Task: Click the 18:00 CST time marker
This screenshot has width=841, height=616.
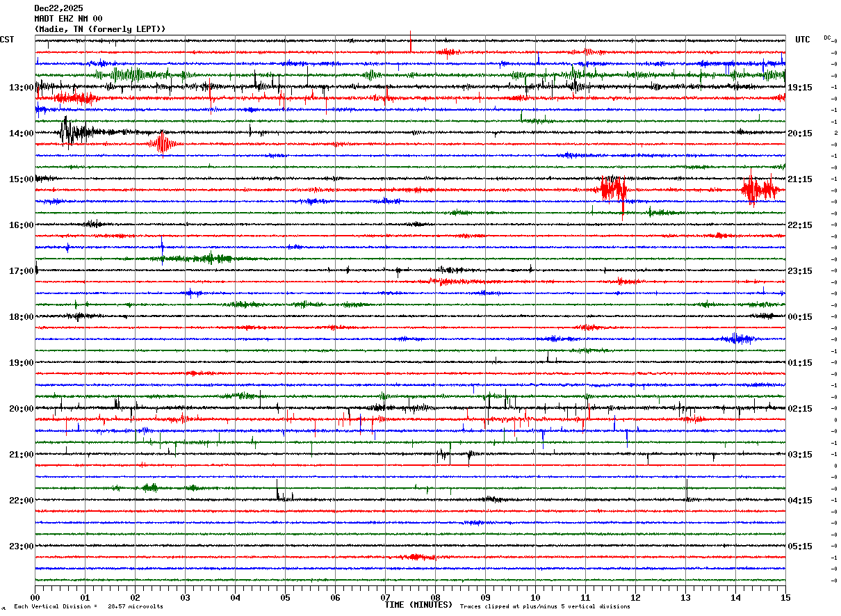Action: coord(21,317)
